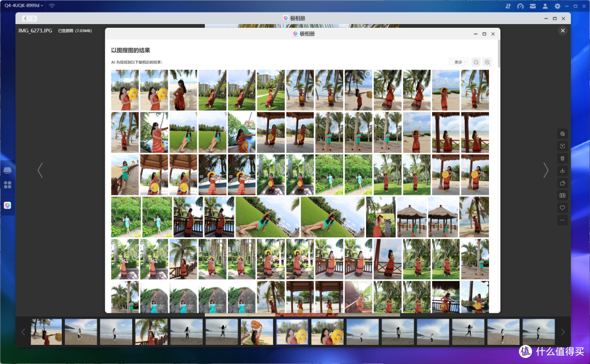
Task: Open the speed gauge icon in the top bar
Action: (x=521, y=6)
